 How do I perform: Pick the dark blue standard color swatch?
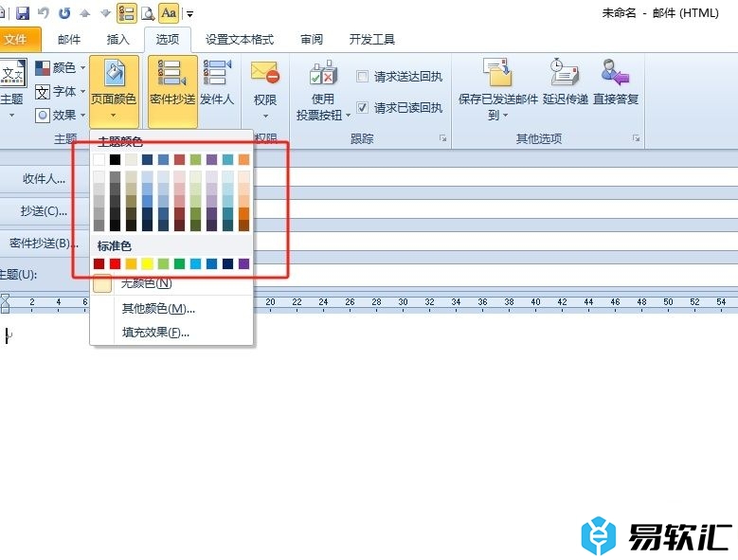pyautogui.click(x=227, y=263)
